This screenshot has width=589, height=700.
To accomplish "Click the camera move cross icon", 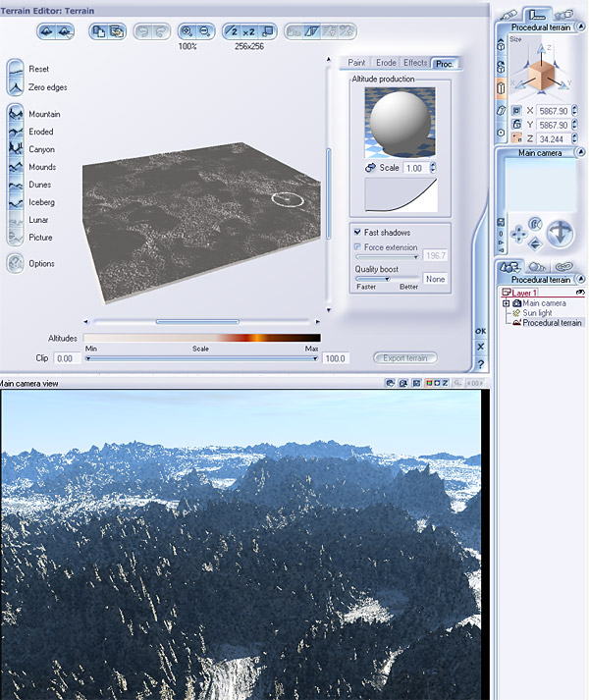I will (518, 234).
